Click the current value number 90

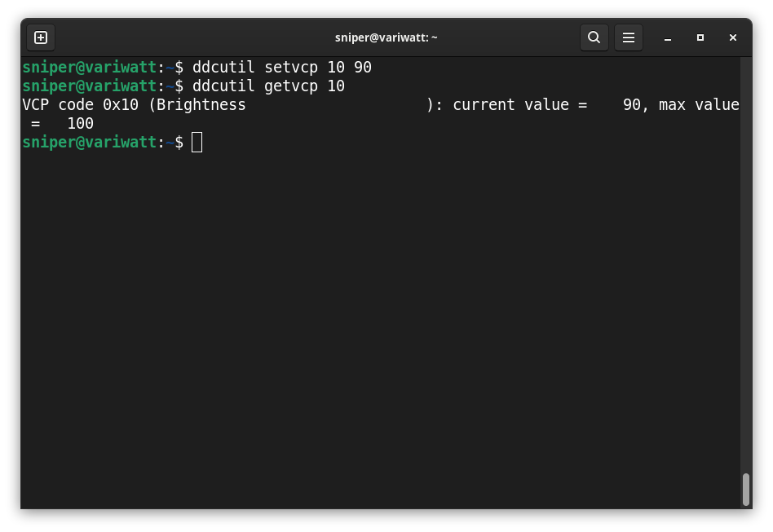(x=632, y=104)
